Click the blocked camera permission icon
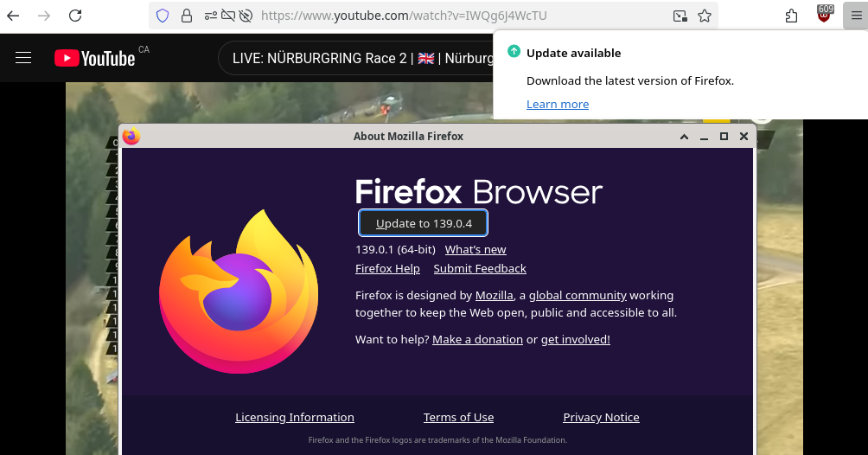This screenshot has width=868, height=455. point(228,16)
